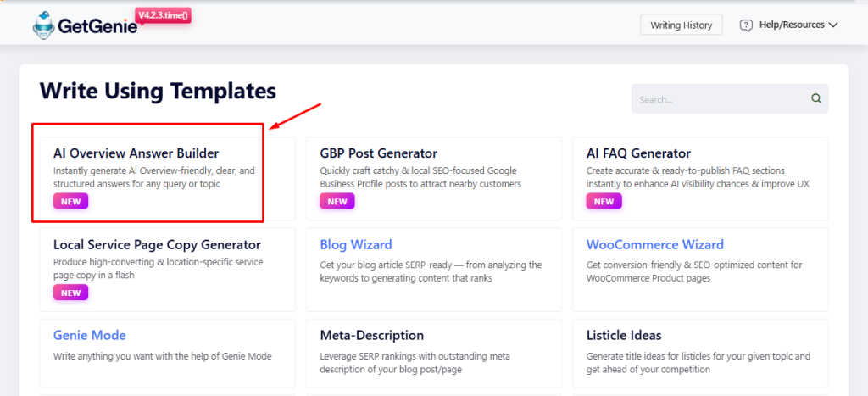Launch the Blog Wizard template
The height and width of the screenshot is (396, 868).
coord(356,245)
